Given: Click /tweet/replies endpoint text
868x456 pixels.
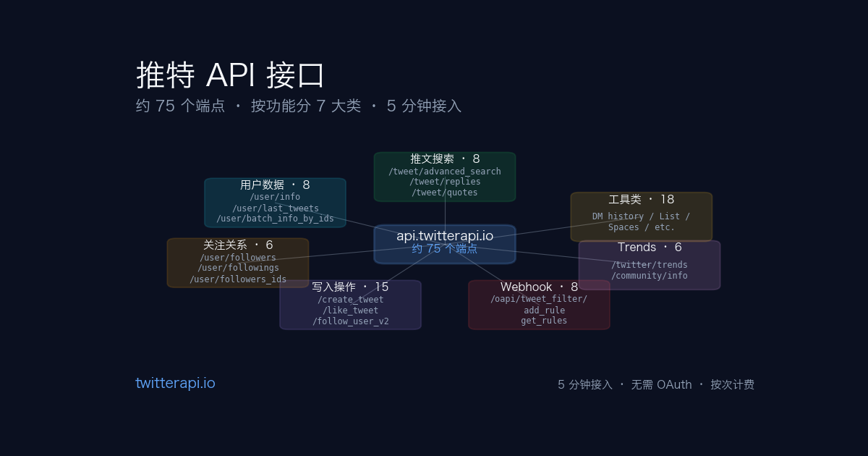Looking at the screenshot, I should coord(445,182).
